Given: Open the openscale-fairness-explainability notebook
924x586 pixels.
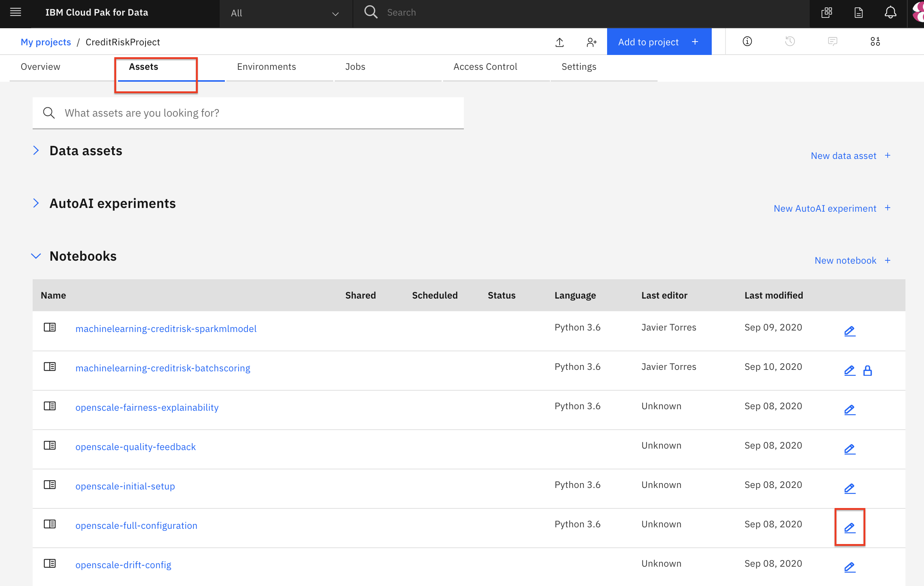Looking at the screenshot, I should [x=147, y=407].
